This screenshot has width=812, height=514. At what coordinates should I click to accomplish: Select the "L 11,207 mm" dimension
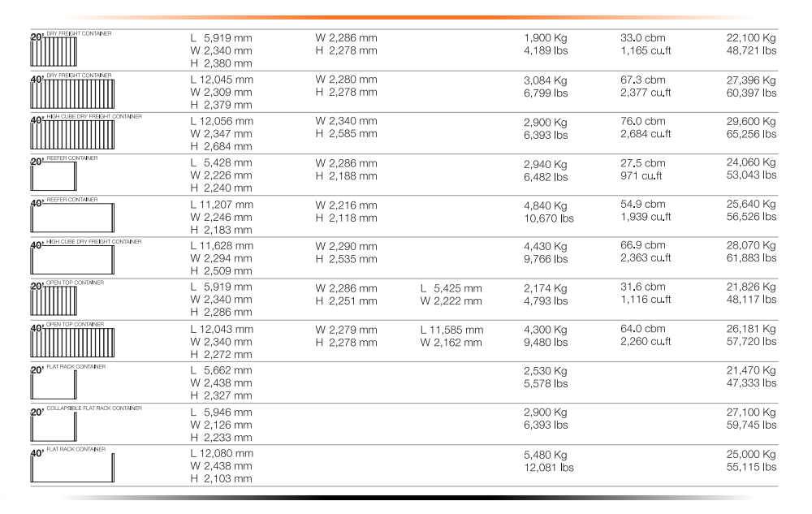pos(222,205)
